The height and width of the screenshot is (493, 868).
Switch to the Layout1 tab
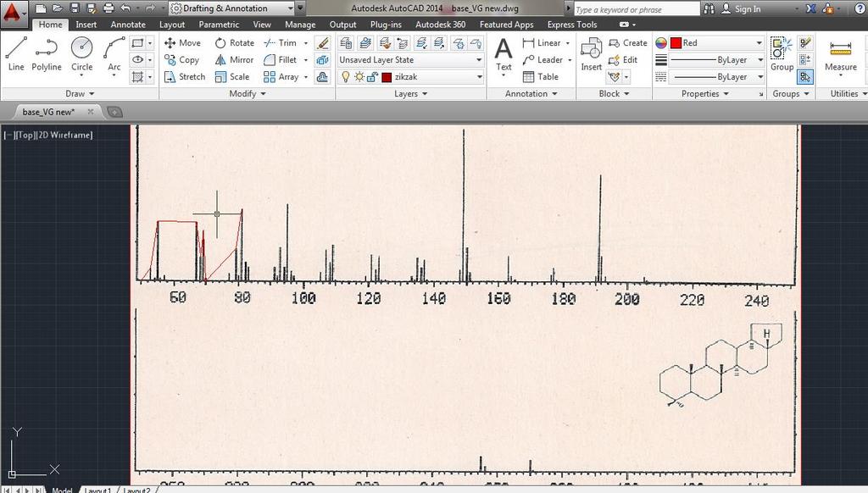pyautogui.click(x=98, y=490)
